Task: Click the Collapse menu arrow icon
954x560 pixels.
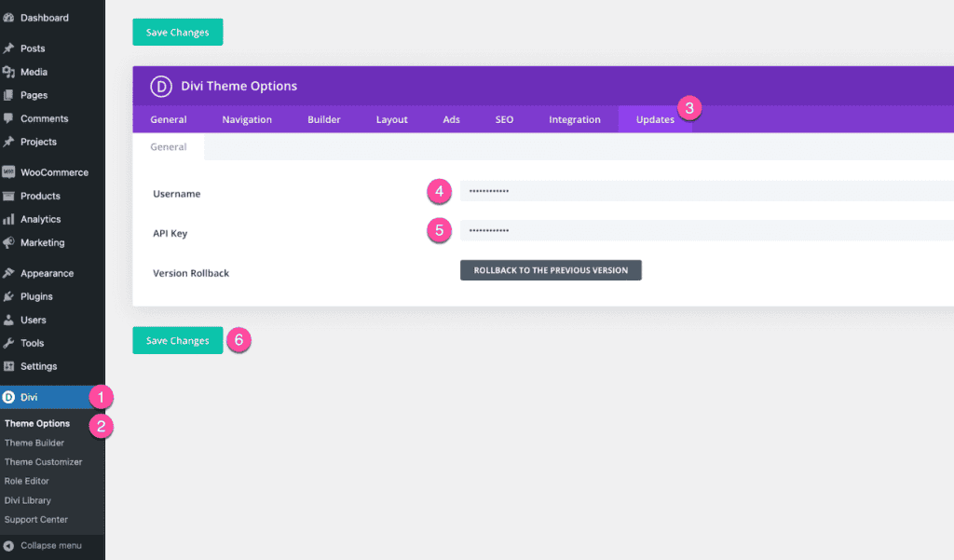Action: [8, 545]
